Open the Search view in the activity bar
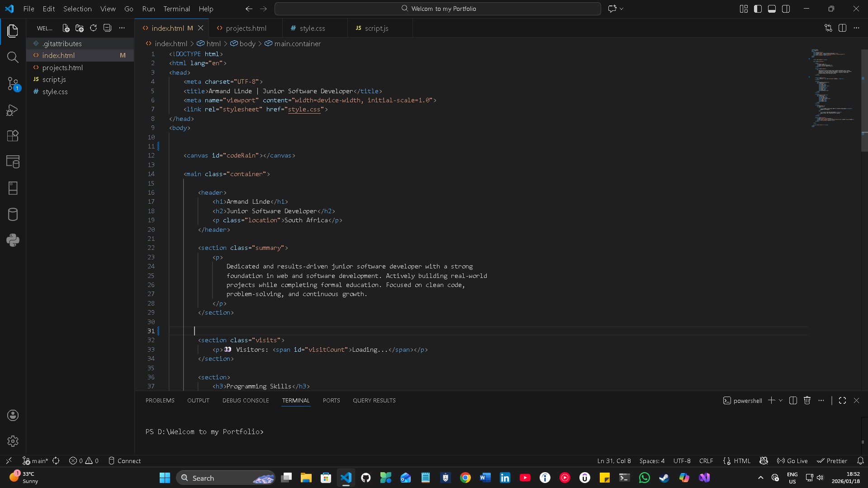The width and height of the screenshot is (868, 488). click(x=13, y=57)
